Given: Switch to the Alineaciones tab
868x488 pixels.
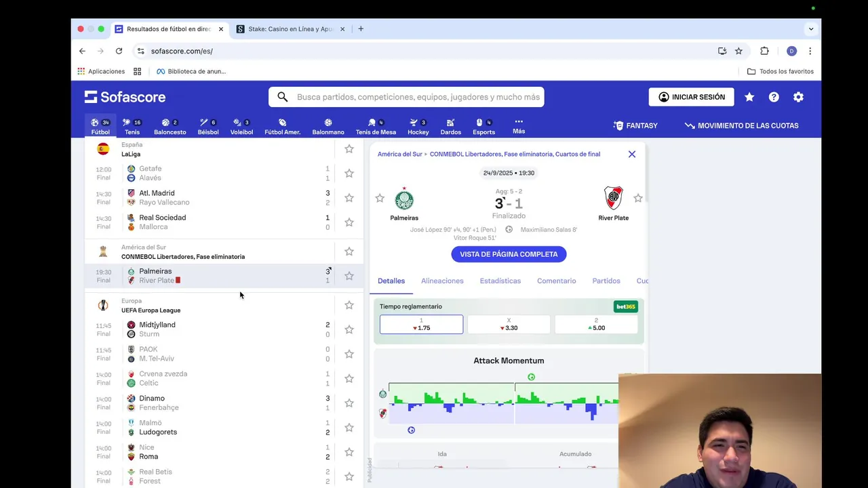Looking at the screenshot, I should point(442,281).
